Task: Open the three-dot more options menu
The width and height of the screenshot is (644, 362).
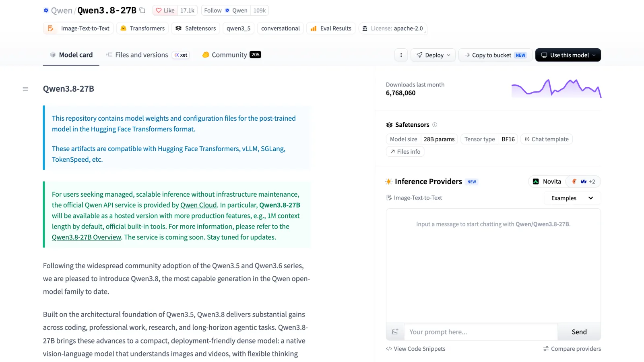Action: click(x=401, y=55)
